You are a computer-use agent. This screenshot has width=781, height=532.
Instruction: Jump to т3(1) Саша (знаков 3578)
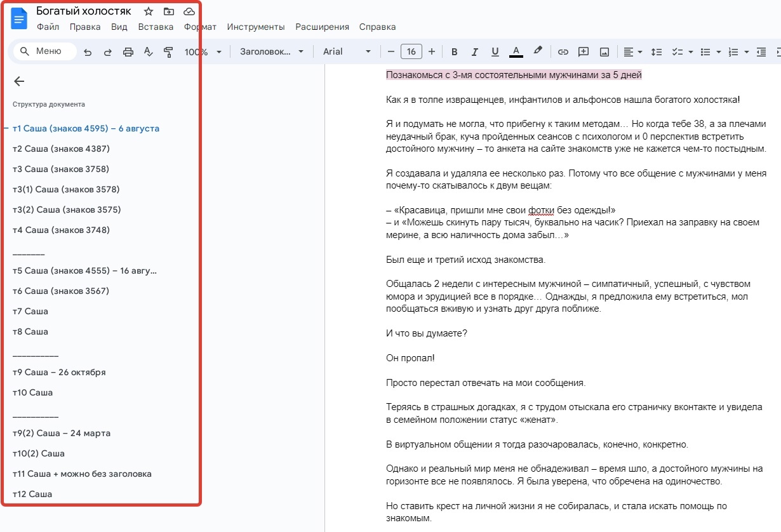click(66, 189)
